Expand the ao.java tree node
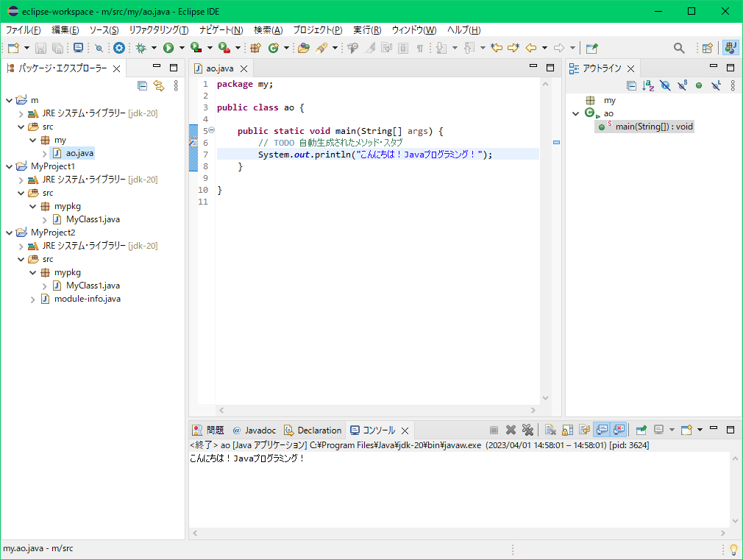Screen dimensions: 743x560 pyautogui.click(x=45, y=154)
